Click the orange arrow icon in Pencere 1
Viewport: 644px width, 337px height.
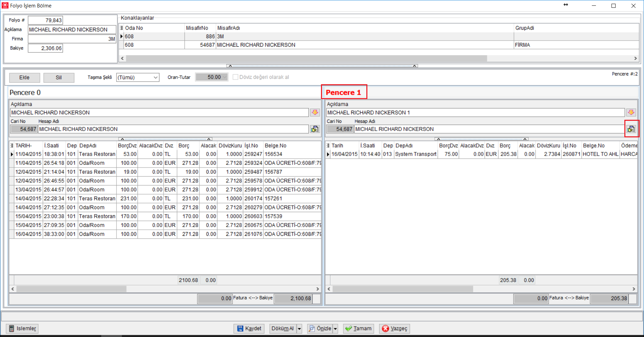(631, 112)
